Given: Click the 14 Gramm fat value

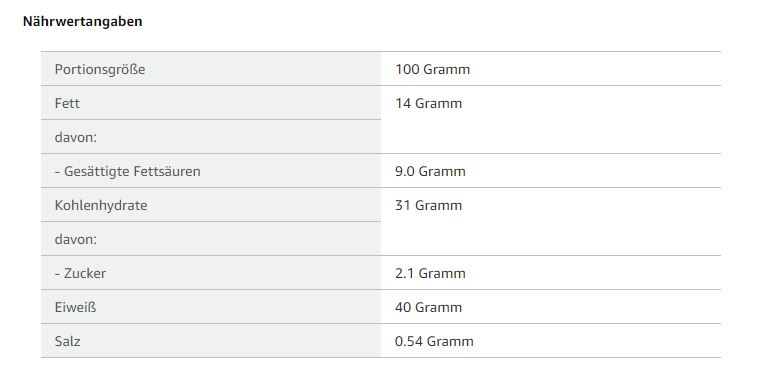Looking at the screenshot, I should click(x=429, y=103).
